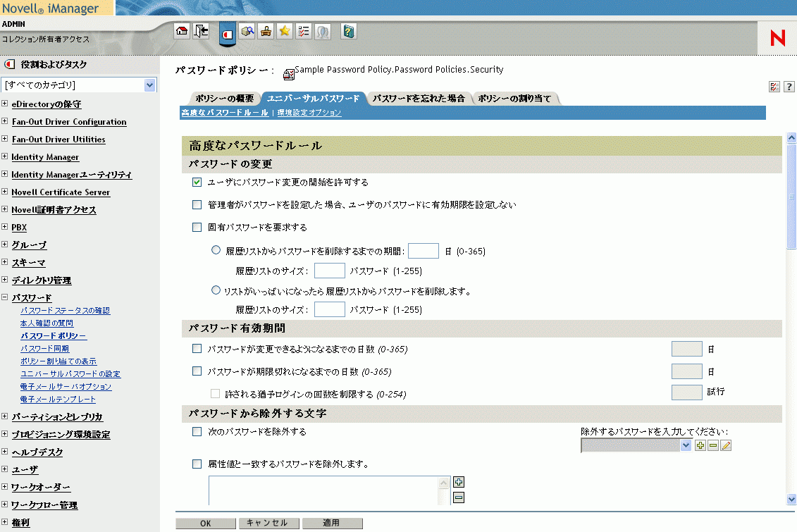The height and width of the screenshot is (532, 797).
Task: Open the Configure desk icon
Action: click(266, 32)
